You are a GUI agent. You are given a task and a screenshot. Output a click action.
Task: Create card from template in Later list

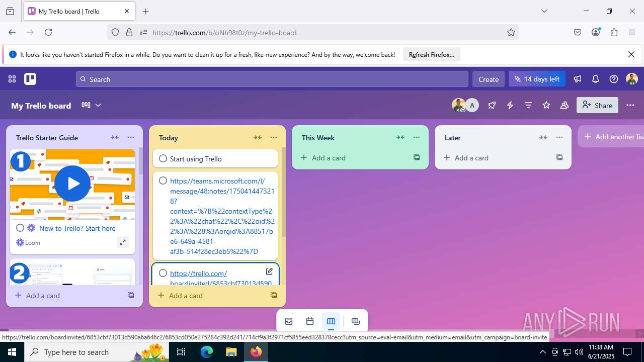coord(559,157)
